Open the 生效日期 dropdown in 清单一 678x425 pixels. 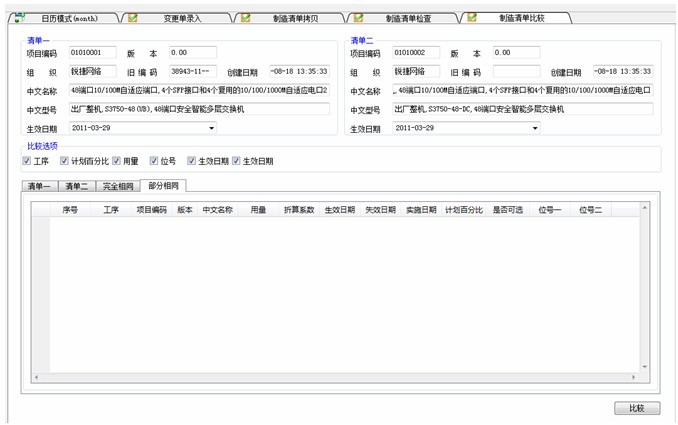tap(211, 128)
